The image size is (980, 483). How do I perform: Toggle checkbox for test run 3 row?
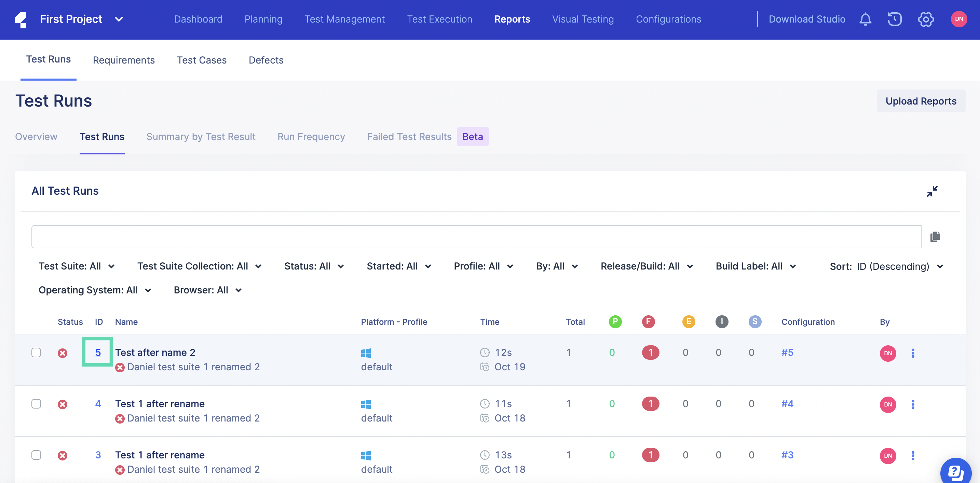pos(36,455)
